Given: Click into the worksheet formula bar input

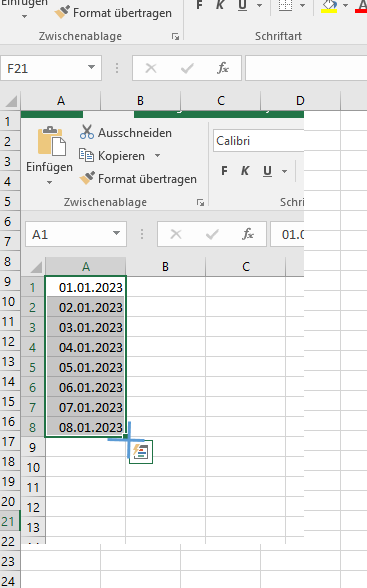Looking at the screenshot, I should click(306, 68).
